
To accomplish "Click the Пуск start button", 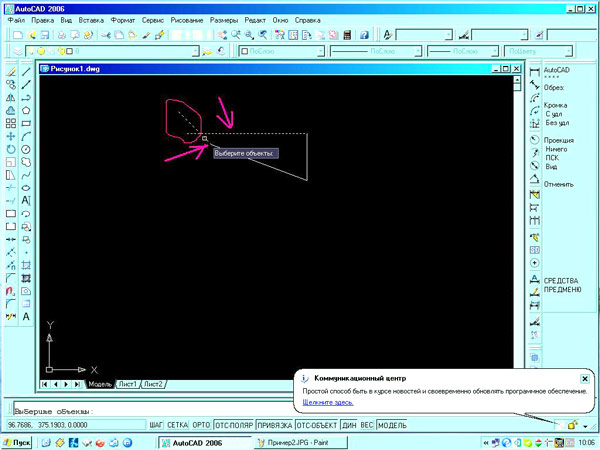I will [x=17, y=441].
